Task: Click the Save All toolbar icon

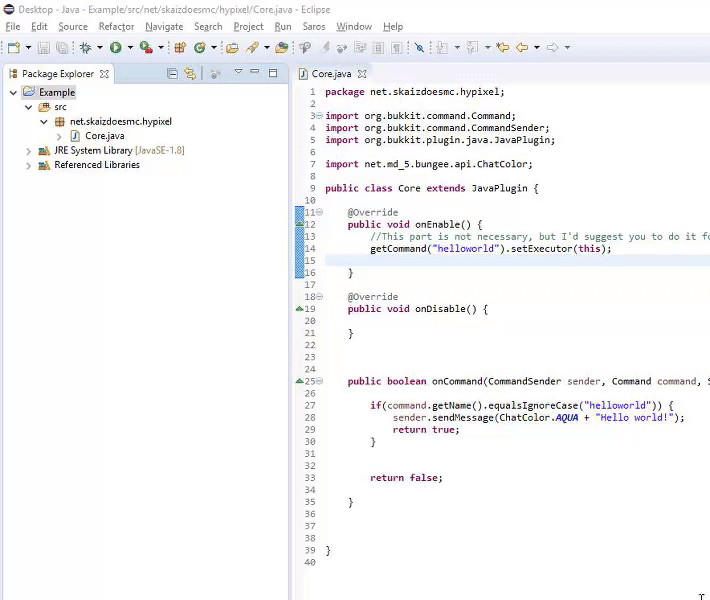Action: point(62,48)
